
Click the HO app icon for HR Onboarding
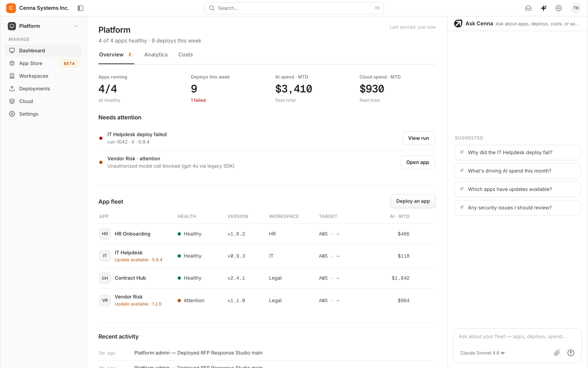tap(105, 234)
